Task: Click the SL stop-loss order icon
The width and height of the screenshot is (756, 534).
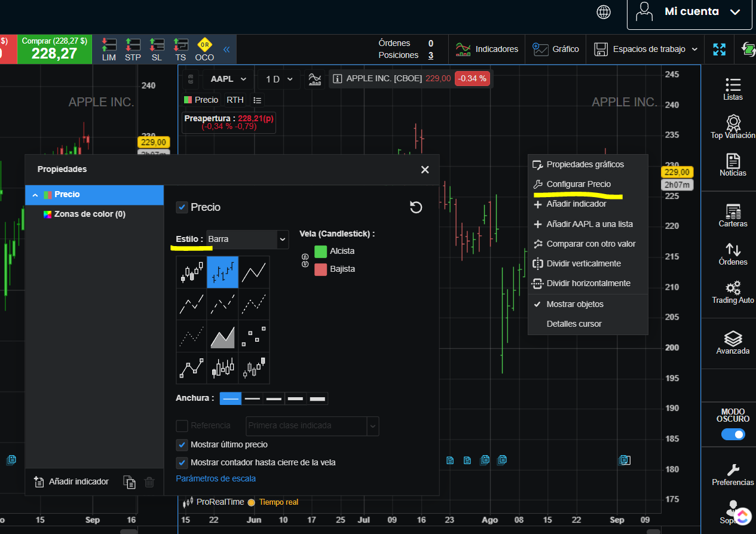Action: 157,50
